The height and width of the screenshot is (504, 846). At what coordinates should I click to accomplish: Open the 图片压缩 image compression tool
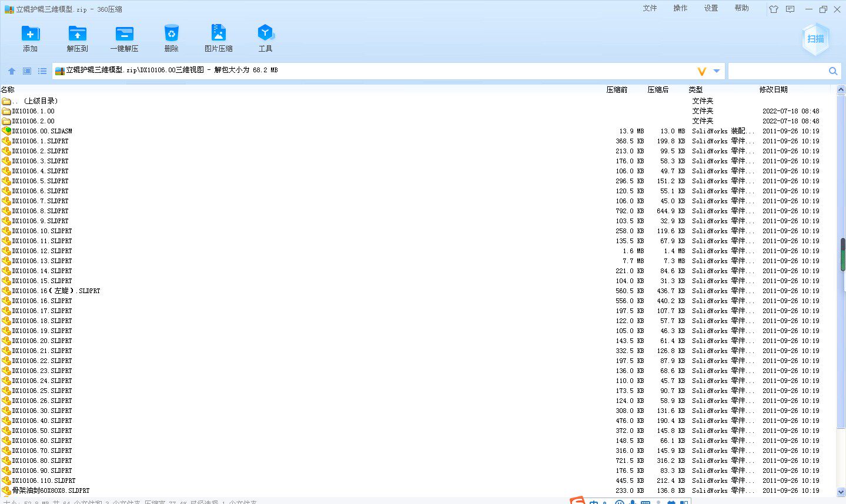[218, 34]
